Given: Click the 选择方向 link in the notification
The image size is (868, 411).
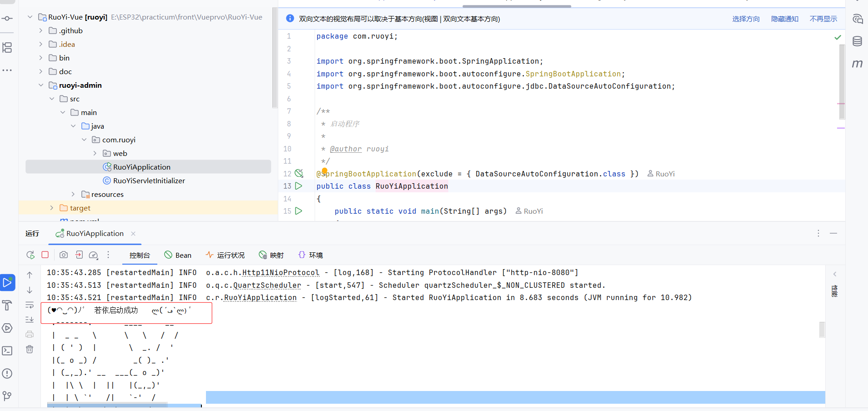Looking at the screenshot, I should [746, 19].
